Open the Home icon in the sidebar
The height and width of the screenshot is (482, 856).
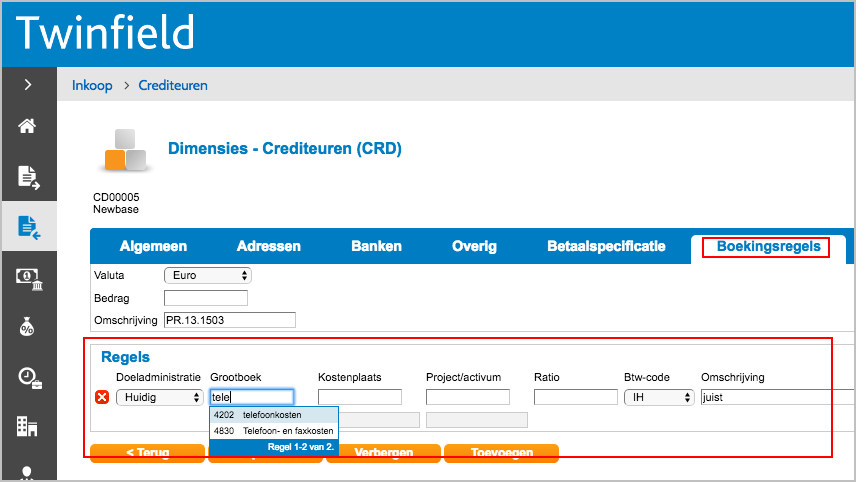coord(27,126)
